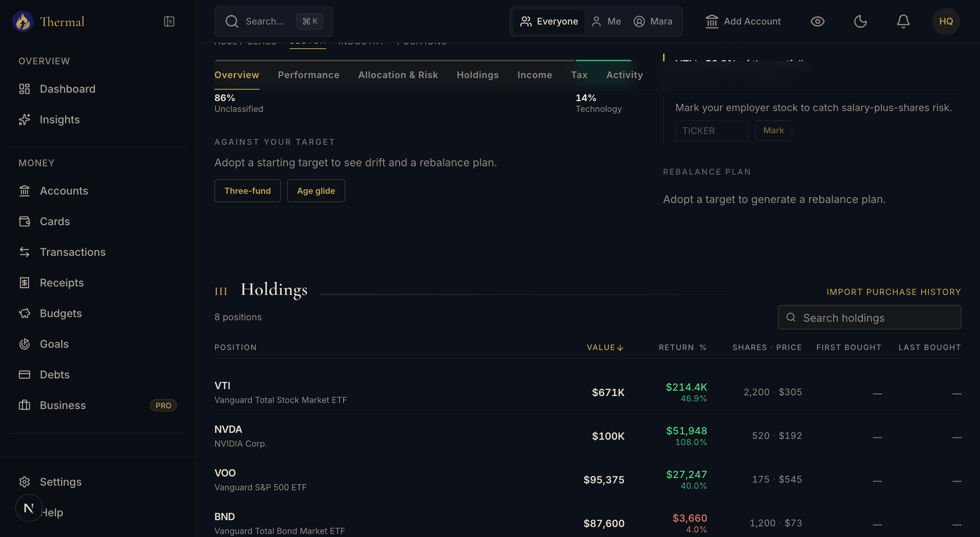
Task: Sort by FIRST BOUGHT column header
Action: (849, 347)
